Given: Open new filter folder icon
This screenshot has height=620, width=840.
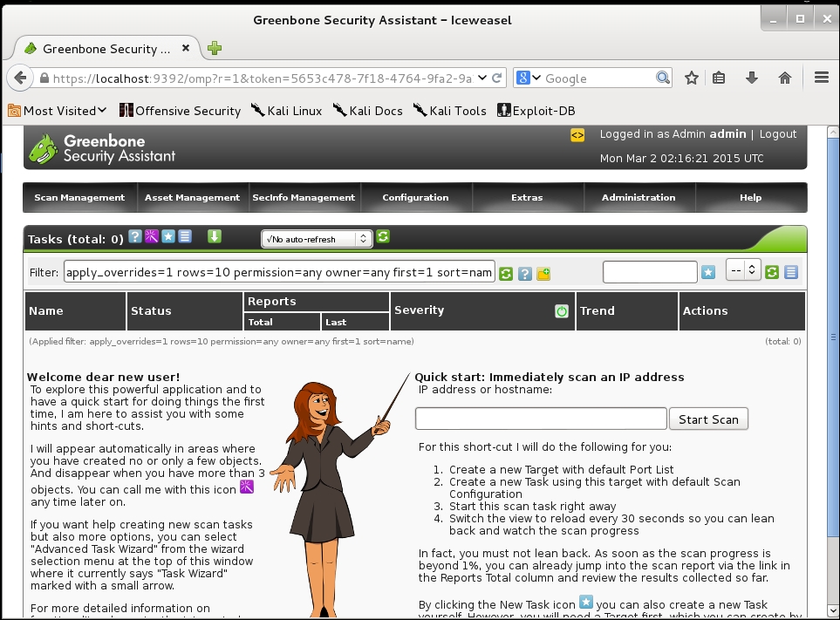Looking at the screenshot, I should [543, 274].
